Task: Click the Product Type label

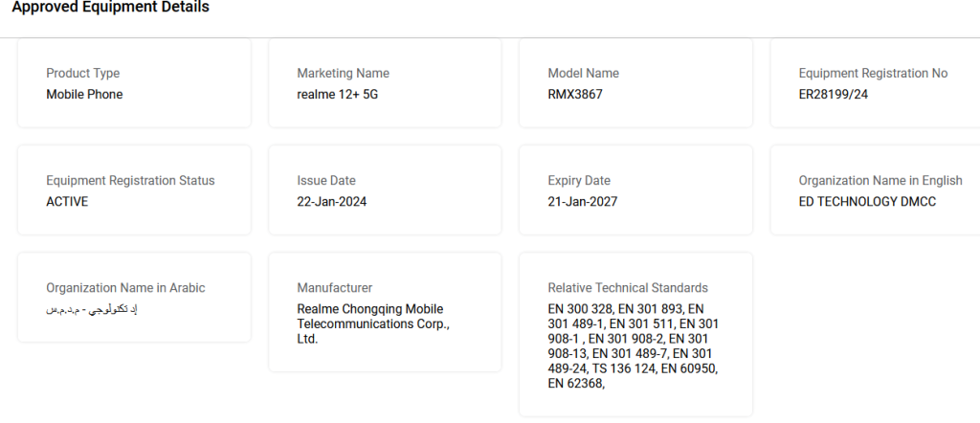Action: [x=83, y=74]
